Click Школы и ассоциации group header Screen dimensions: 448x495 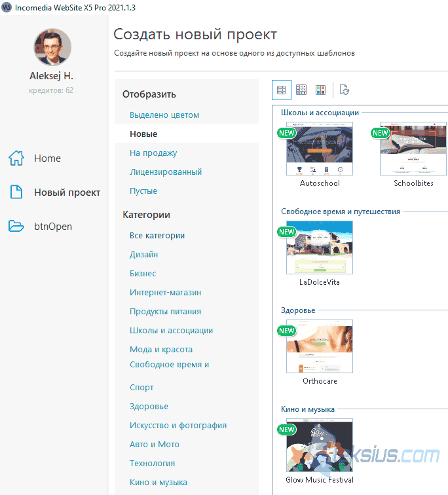point(320,113)
